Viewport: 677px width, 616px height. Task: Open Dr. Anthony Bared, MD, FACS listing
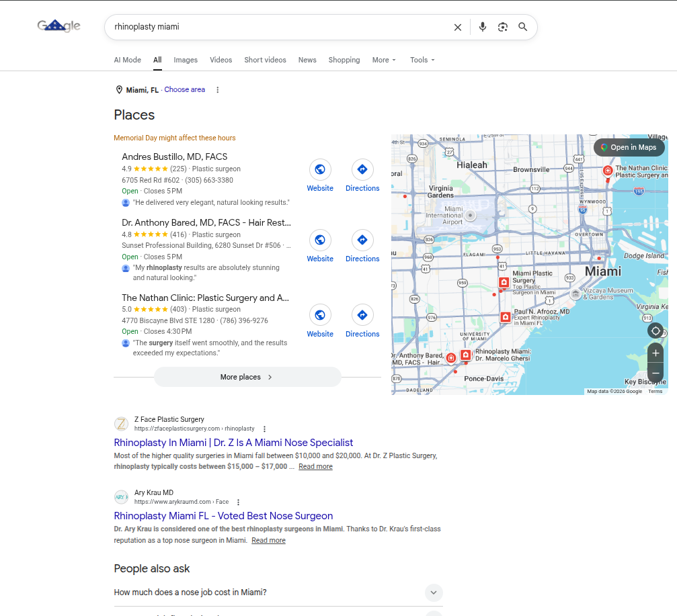pos(206,222)
